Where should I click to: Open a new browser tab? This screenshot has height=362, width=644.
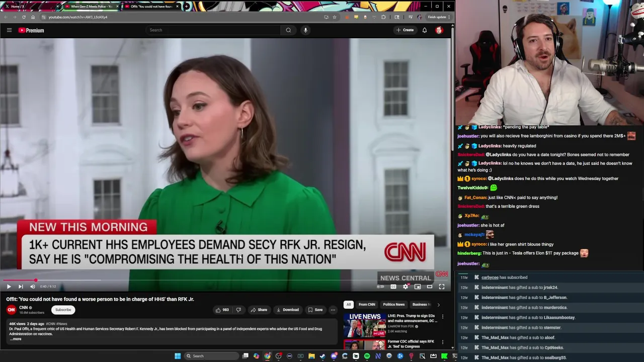pos(187,6)
